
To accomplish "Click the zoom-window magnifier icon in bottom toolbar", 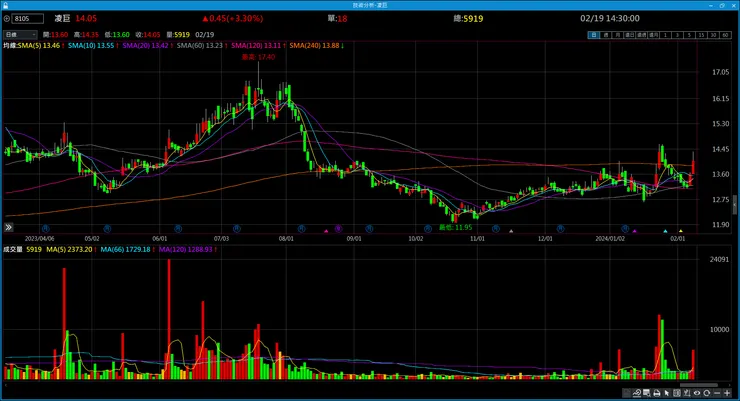I will [647, 393].
